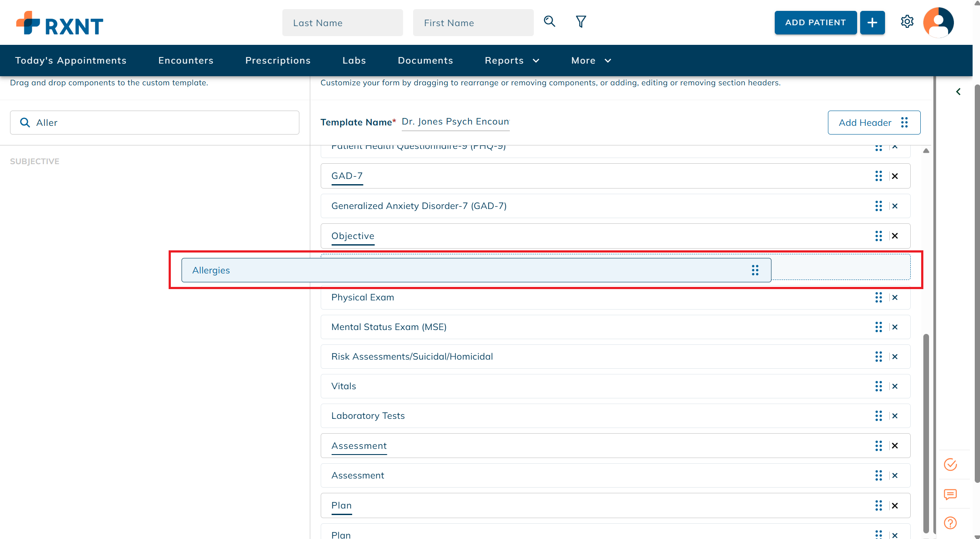Image resolution: width=980 pixels, height=539 pixels.
Task: Delete the GAD-7 section header
Action: [x=895, y=176]
